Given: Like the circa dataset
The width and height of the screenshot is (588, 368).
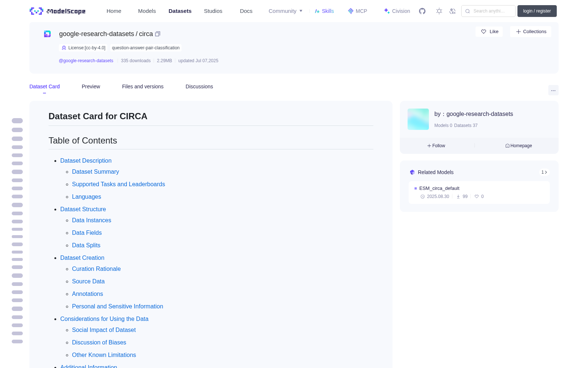Looking at the screenshot, I should click(x=490, y=32).
